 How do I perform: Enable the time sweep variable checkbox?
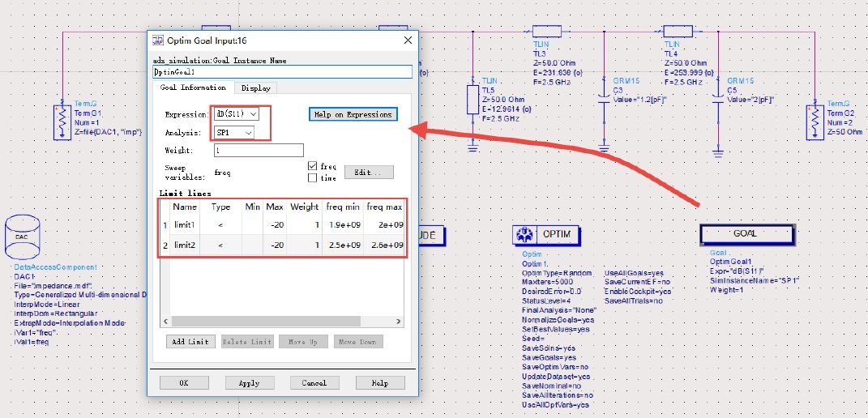click(x=312, y=177)
